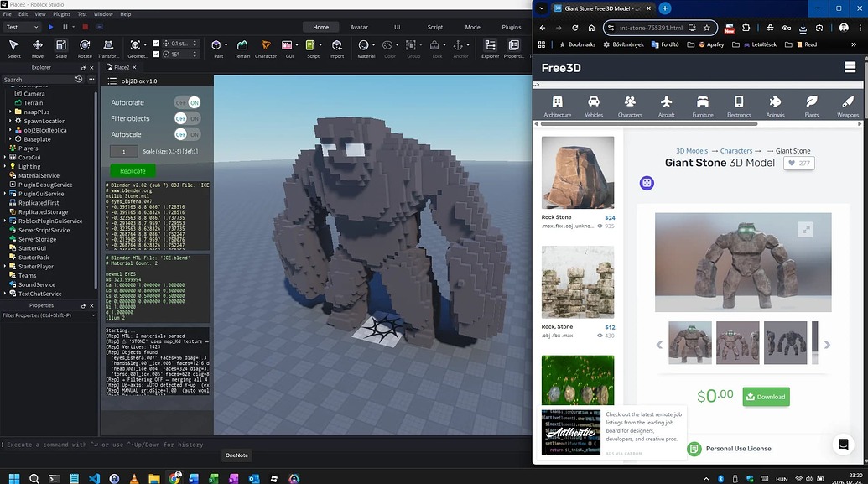Viewport: 868px width, 484px height.
Task: Activate the Move tool
Action: (x=38, y=49)
